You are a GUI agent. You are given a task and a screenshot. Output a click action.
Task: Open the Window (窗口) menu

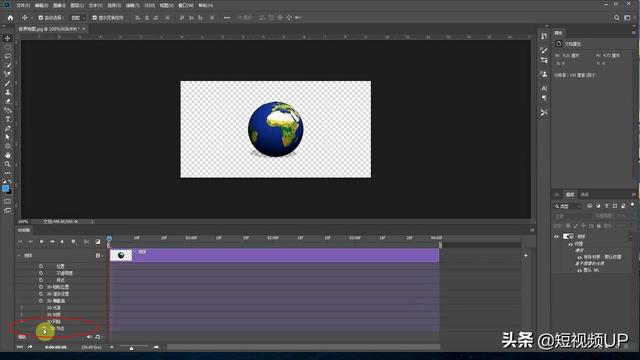click(186, 5)
